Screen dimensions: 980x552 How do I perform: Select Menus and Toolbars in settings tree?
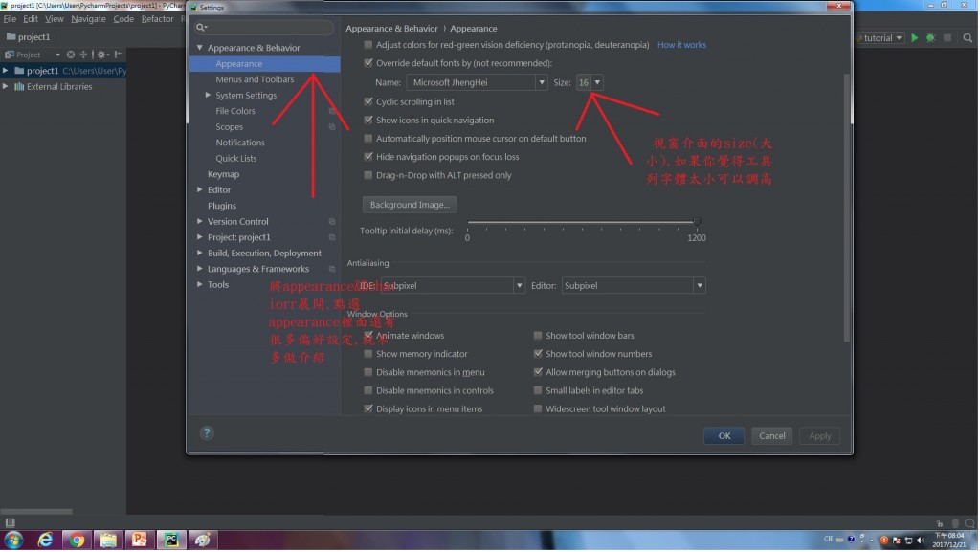(x=255, y=79)
